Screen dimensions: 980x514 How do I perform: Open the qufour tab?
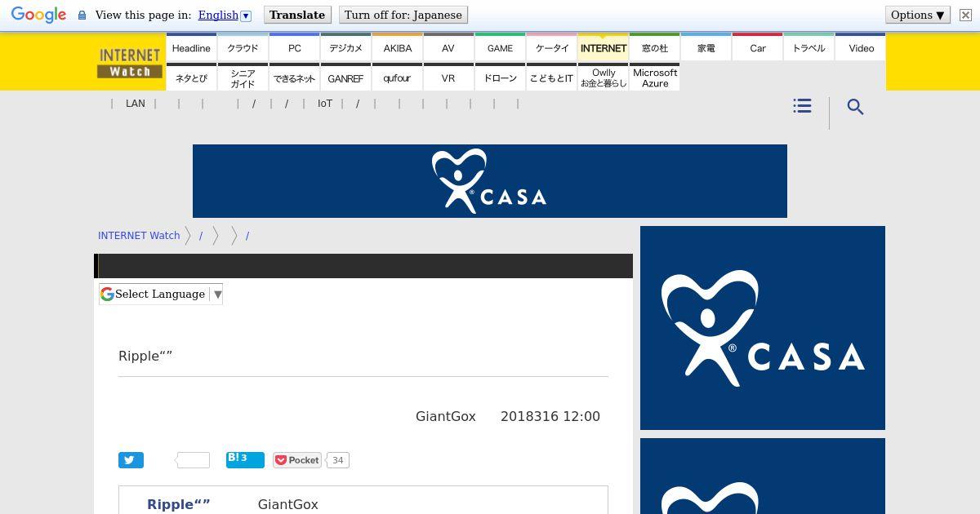point(397,78)
